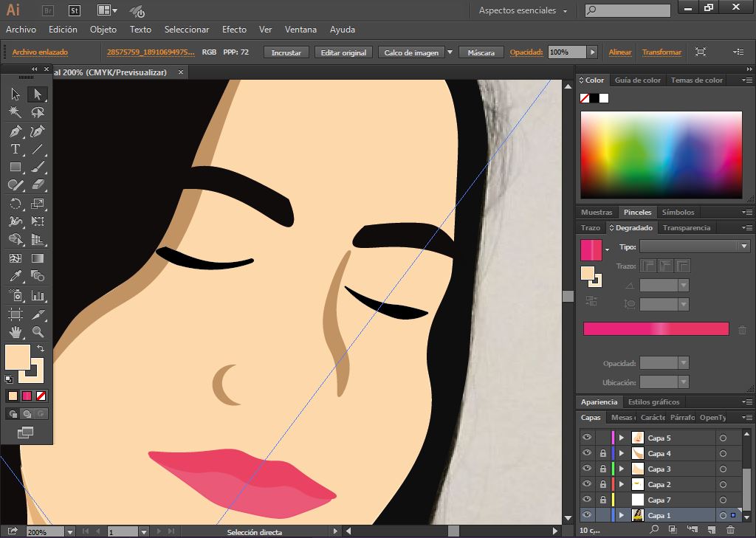
Task: Click the create new layer icon
Action: coord(711,531)
